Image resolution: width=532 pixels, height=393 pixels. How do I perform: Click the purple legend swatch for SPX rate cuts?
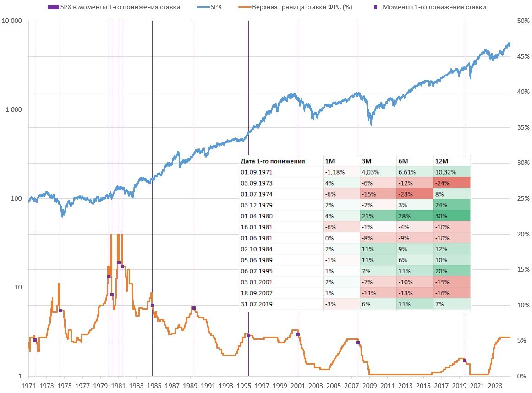[53, 7]
